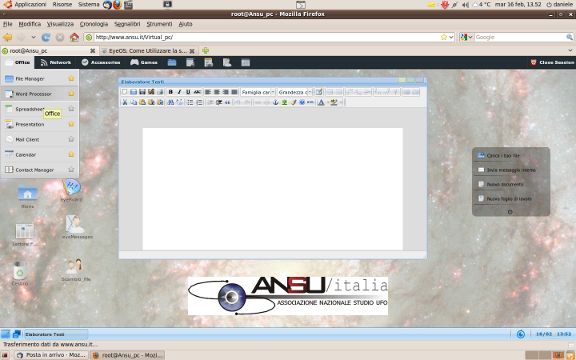Open the Grandezza font size dropdown

click(x=295, y=92)
